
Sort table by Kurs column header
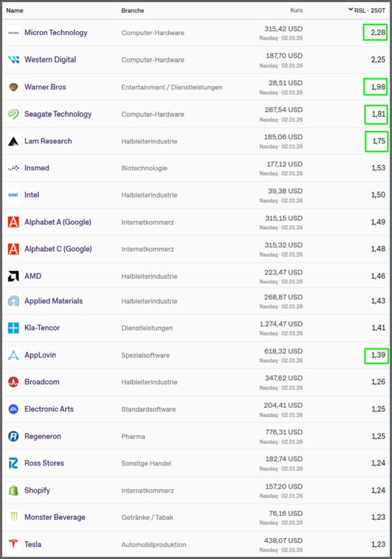[x=296, y=10]
